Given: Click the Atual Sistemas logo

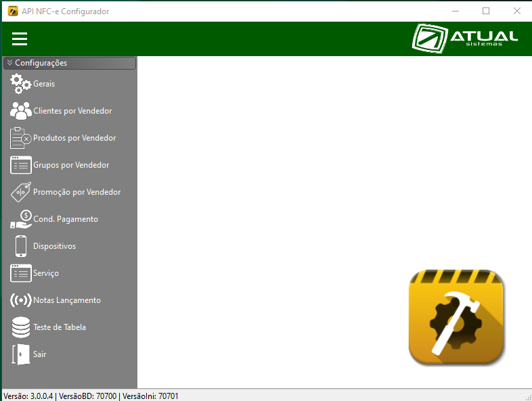Looking at the screenshot, I should [x=465, y=39].
